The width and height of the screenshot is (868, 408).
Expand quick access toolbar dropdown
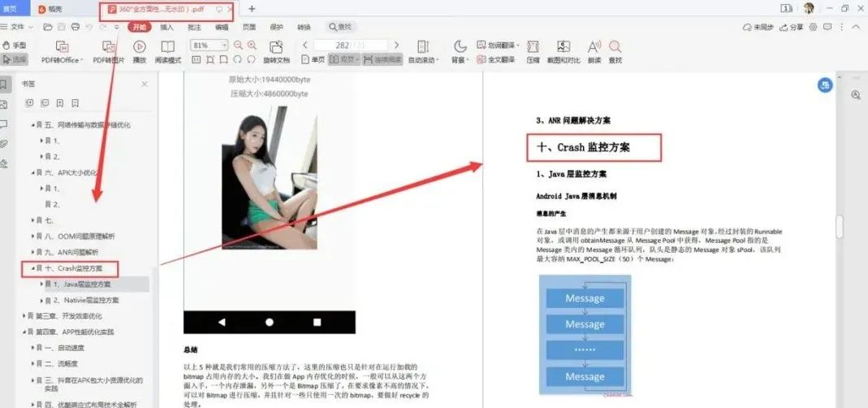(x=117, y=27)
